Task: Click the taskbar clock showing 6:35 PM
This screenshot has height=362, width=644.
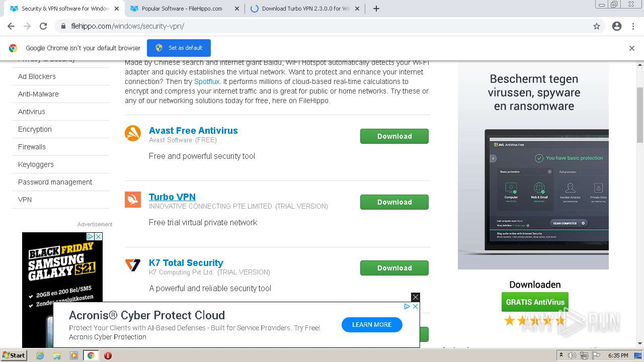Action: (618, 355)
